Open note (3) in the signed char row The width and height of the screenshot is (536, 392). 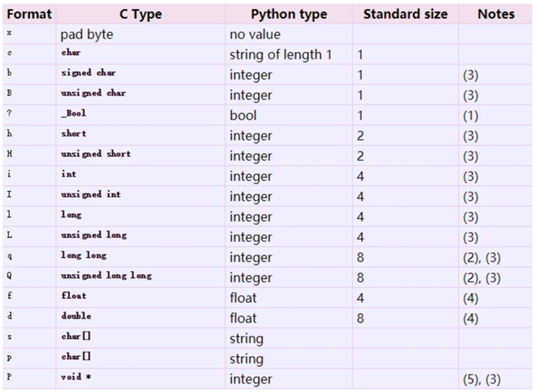click(469, 75)
